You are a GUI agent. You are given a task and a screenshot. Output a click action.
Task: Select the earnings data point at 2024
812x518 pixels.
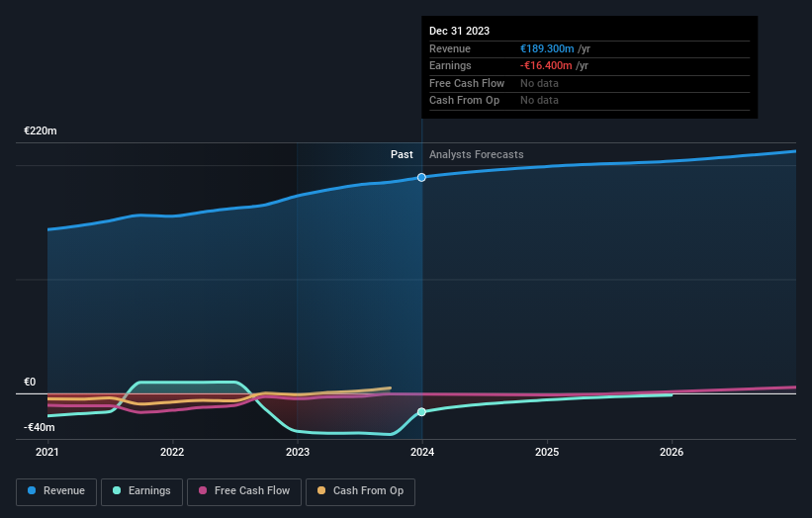point(421,412)
